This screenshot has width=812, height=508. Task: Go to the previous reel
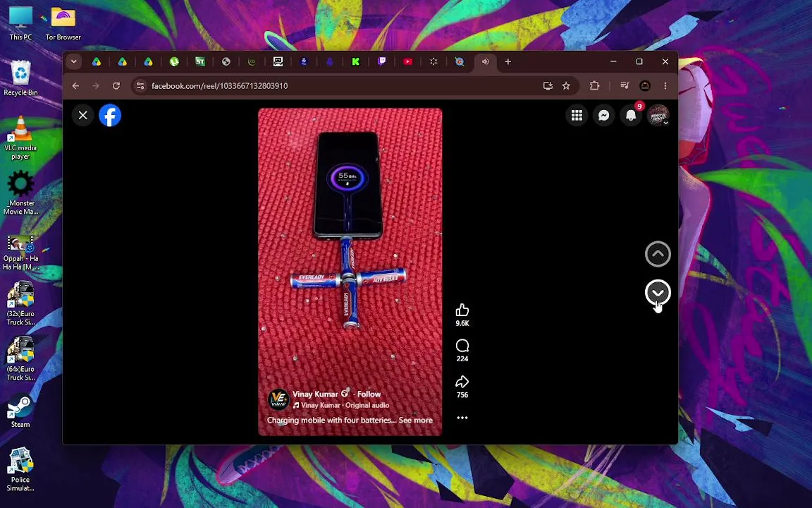[x=658, y=254]
